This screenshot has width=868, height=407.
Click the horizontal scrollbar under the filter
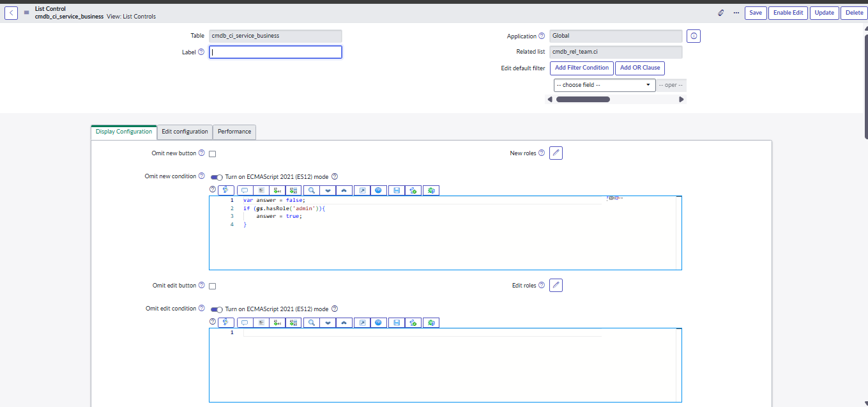pos(582,100)
